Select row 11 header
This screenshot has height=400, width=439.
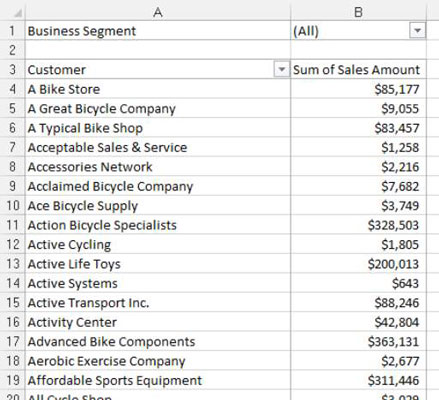(12, 225)
